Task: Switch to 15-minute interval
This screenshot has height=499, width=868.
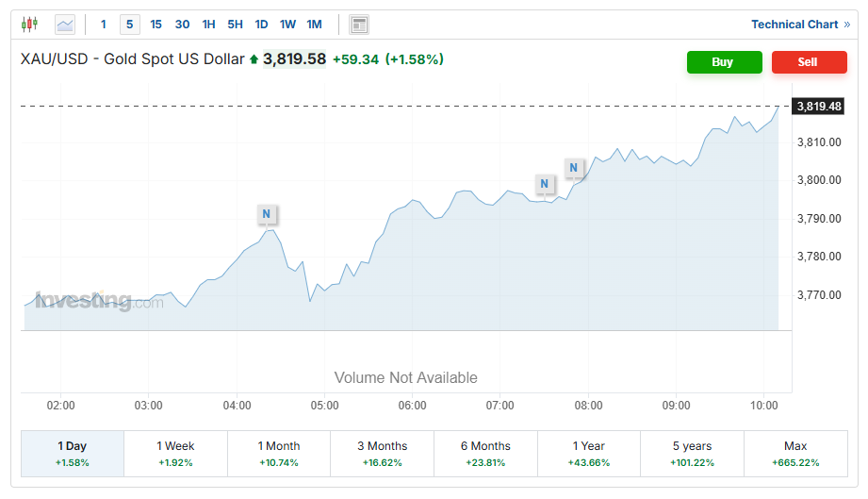Action: [156, 25]
